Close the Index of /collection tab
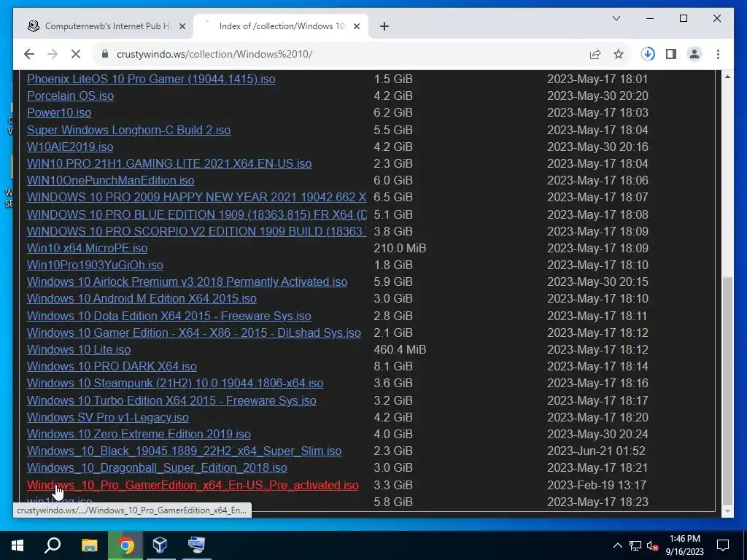Screen dimensions: 747x560 [356, 26]
